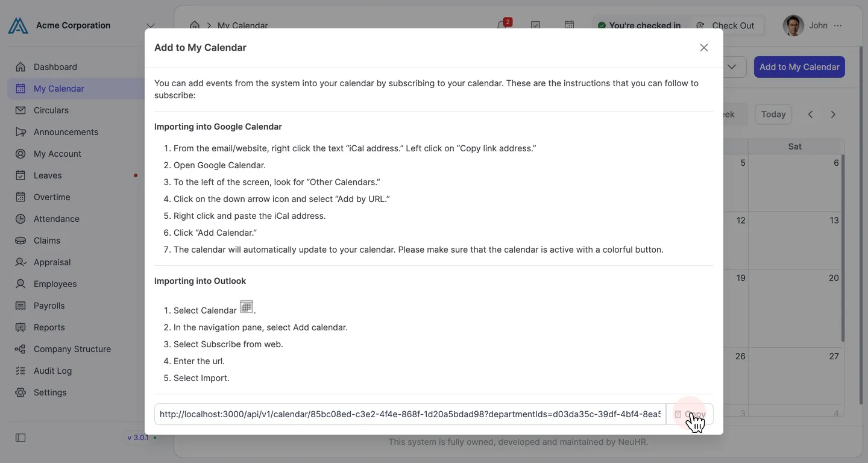Click the My Calendar sidebar icon
The height and width of the screenshot is (463, 868).
(20, 89)
